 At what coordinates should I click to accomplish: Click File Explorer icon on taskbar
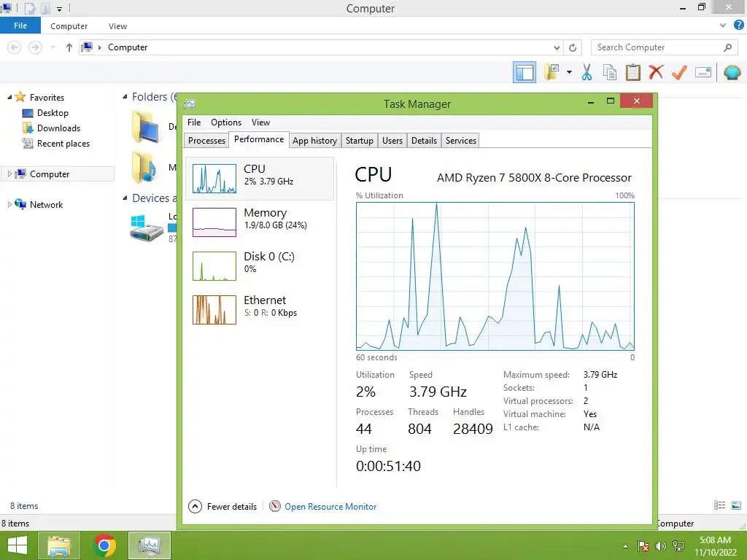click(59, 545)
